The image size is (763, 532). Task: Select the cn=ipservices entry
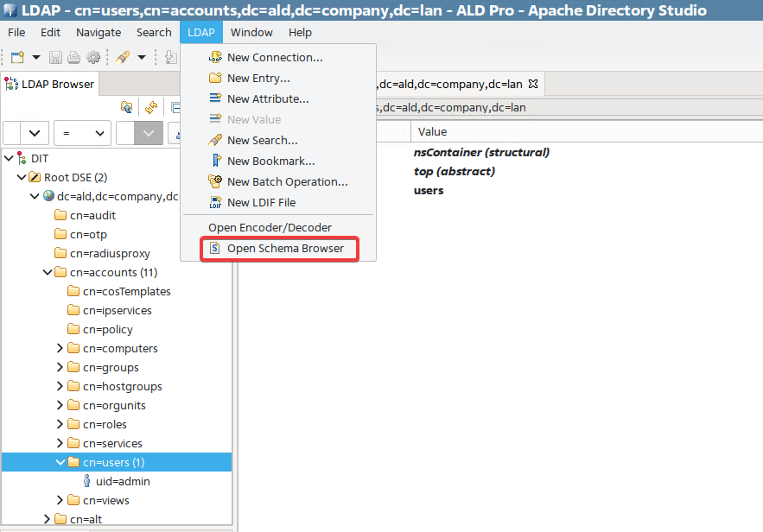point(118,310)
